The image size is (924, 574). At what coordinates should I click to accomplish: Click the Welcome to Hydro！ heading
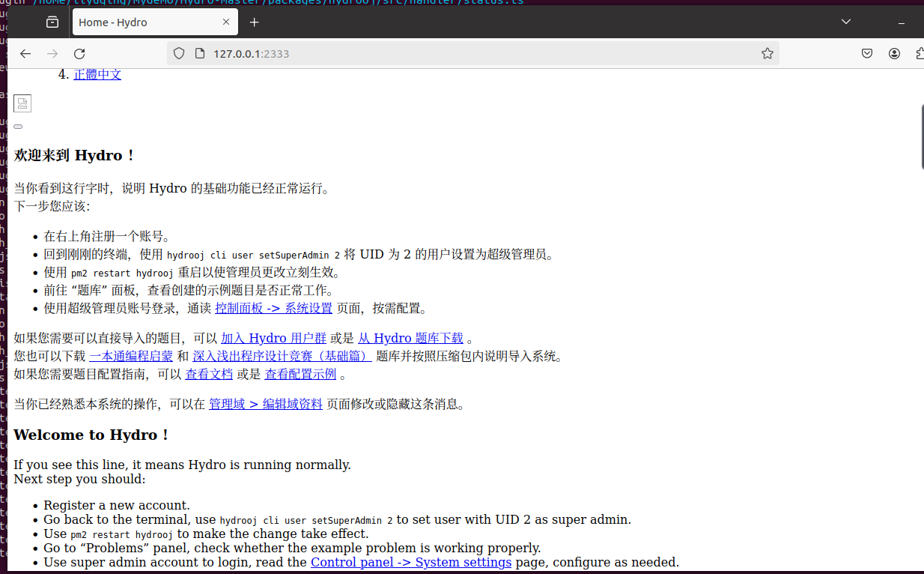point(92,435)
